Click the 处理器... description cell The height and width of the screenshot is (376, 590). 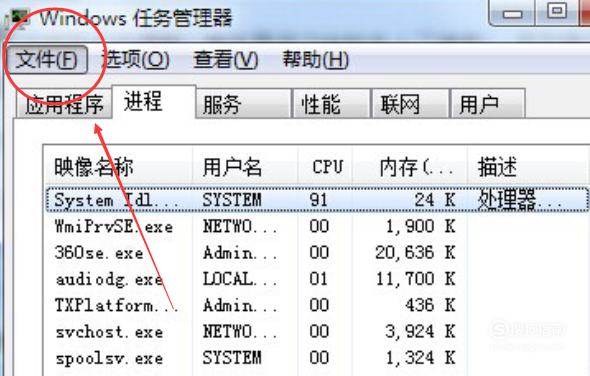click(520, 199)
